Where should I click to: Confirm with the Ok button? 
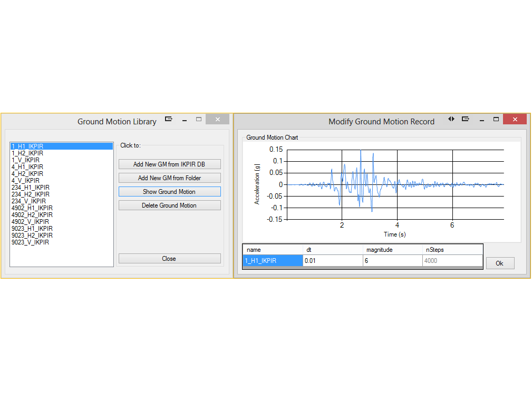(x=500, y=263)
